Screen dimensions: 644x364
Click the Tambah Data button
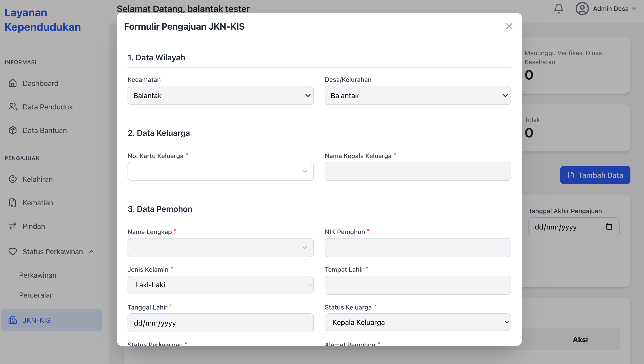[595, 175]
